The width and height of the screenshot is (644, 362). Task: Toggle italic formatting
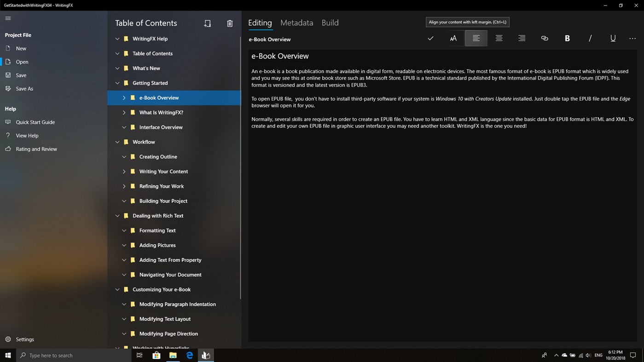pos(590,38)
